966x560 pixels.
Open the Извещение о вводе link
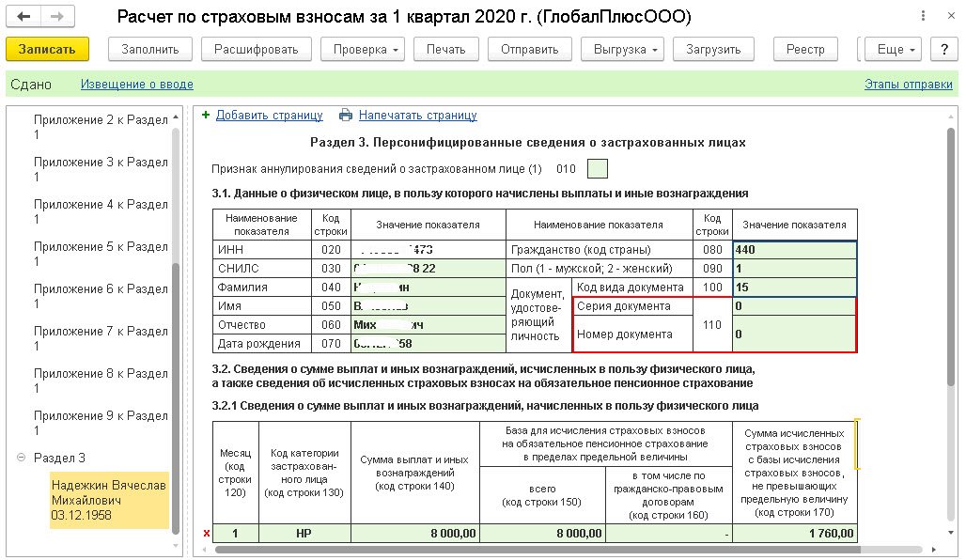pyautogui.click(x=137, y=85)
